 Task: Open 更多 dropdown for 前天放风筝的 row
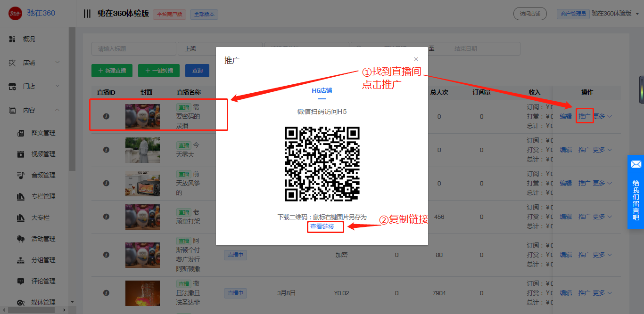point(602,183)
